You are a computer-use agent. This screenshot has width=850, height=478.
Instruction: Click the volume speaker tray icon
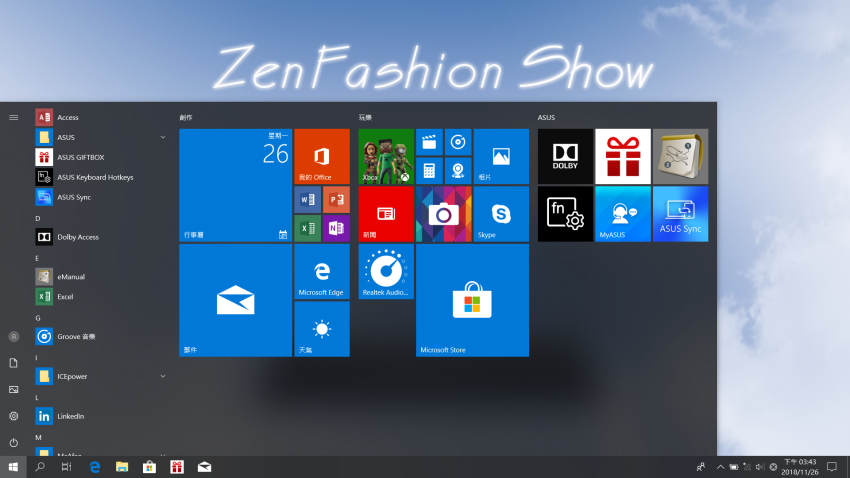point(760,467)
